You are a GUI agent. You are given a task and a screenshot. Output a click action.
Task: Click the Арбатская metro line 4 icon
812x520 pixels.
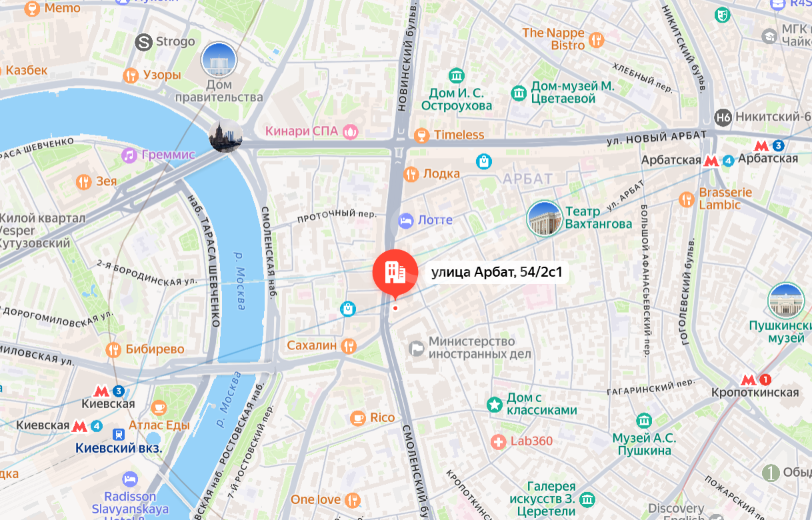729,161
